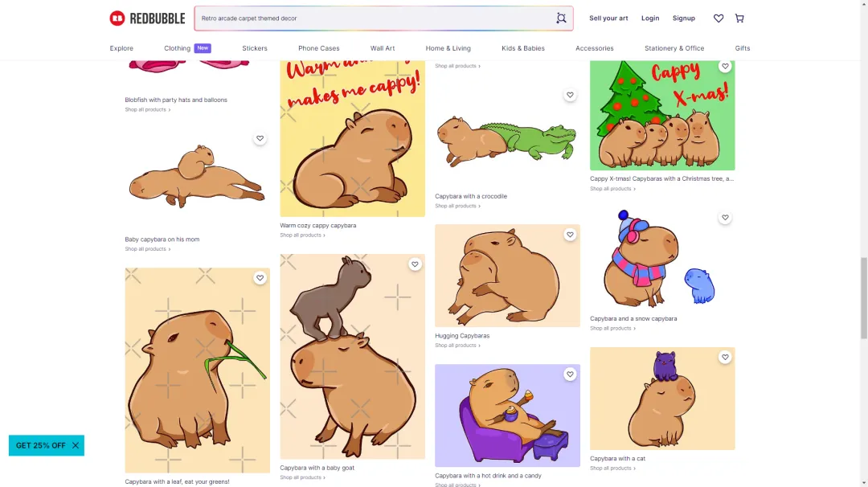
Task: Open Cappy X-mas Christmas tree image
Action: (662, 115)
